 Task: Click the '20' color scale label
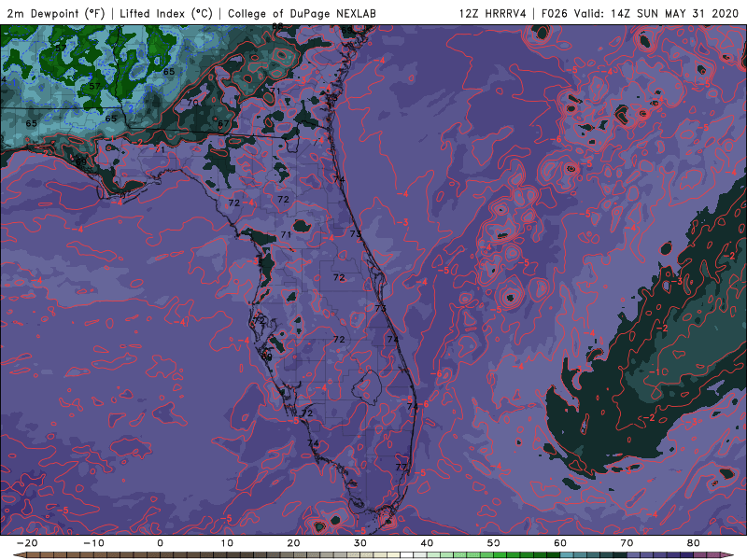pos(293,543)
